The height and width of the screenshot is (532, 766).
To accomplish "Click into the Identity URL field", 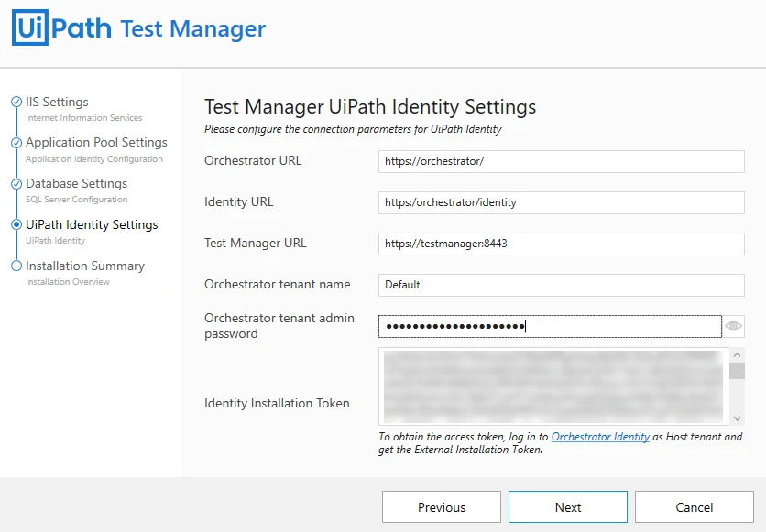I will tap(562, 202).
